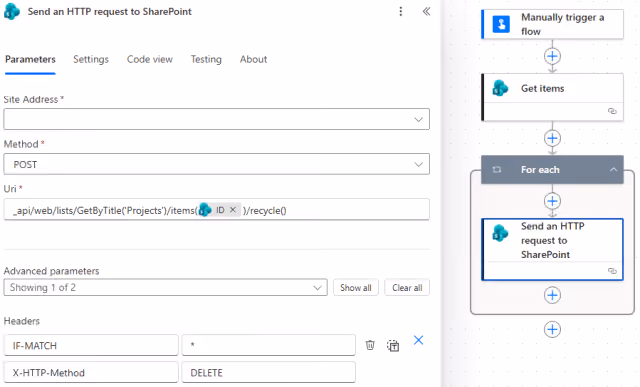The image size is (640, 387).
Task: Click connection link icon on HTTP request card
Action: coord(612,271)
